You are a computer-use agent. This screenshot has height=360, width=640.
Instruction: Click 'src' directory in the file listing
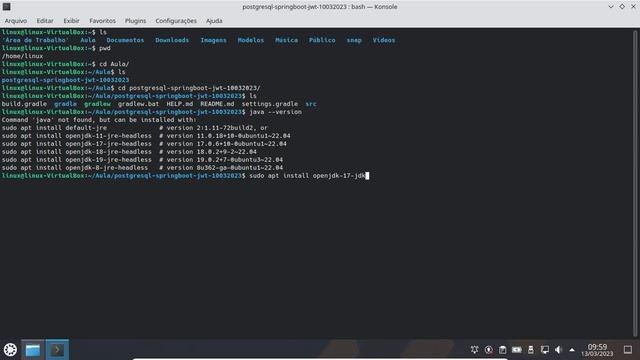pos(311,104)
